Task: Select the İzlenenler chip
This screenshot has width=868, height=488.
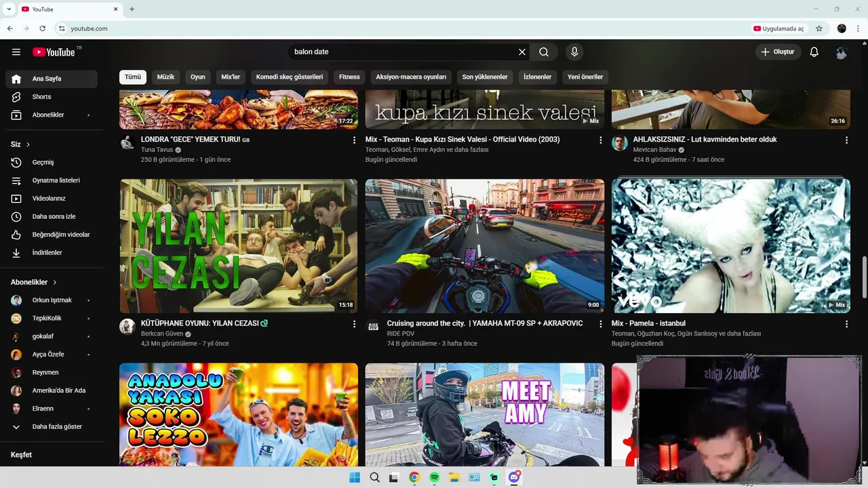Action: pyautogui.click(x=537, y=77)
